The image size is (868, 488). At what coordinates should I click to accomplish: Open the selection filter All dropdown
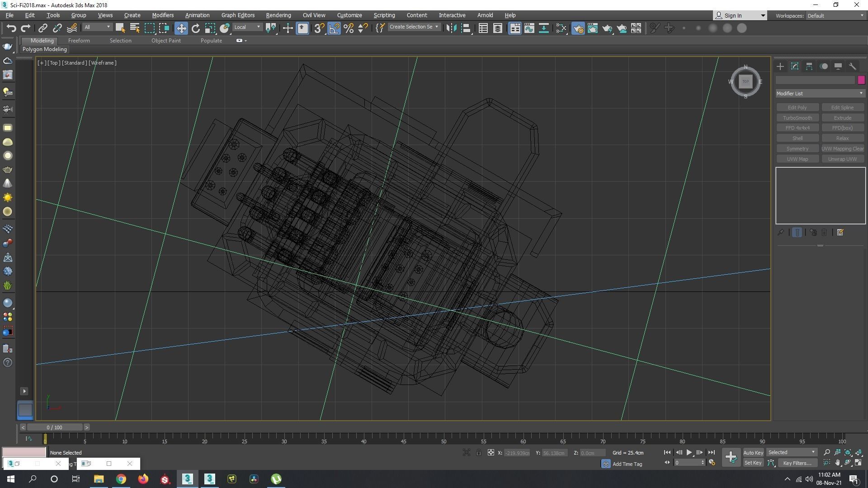pyautogui.click(x=97, y=27)
